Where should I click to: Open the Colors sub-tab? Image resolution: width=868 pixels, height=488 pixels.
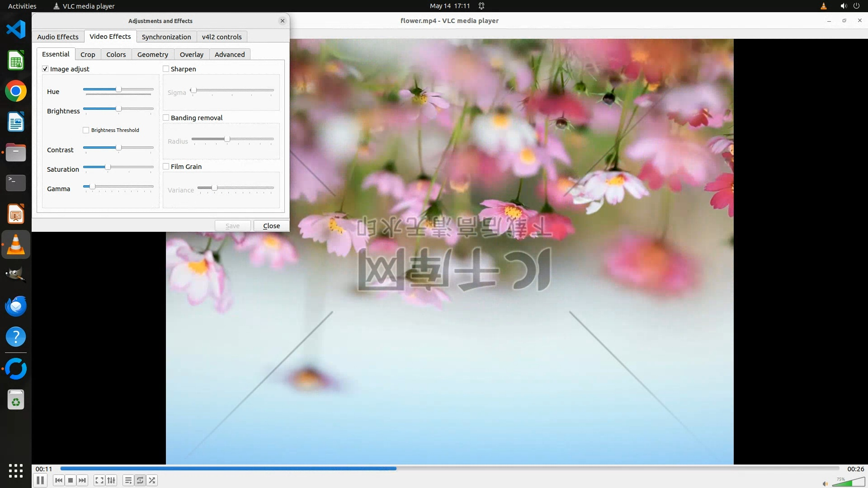point(116,54)
